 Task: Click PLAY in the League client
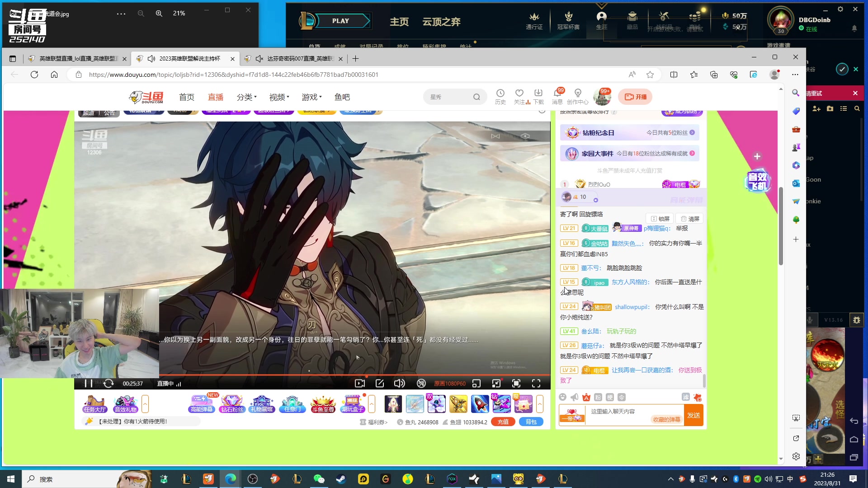(340, 21)
